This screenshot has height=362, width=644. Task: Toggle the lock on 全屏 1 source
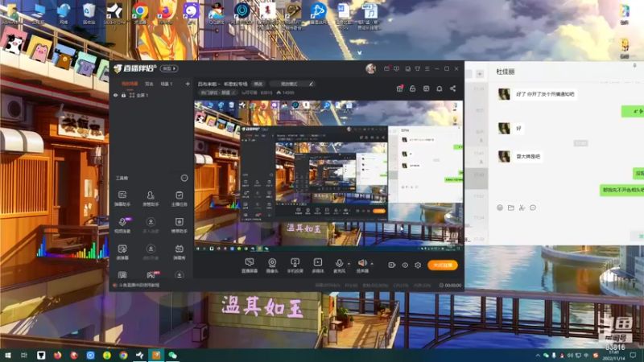pos(123,95)
